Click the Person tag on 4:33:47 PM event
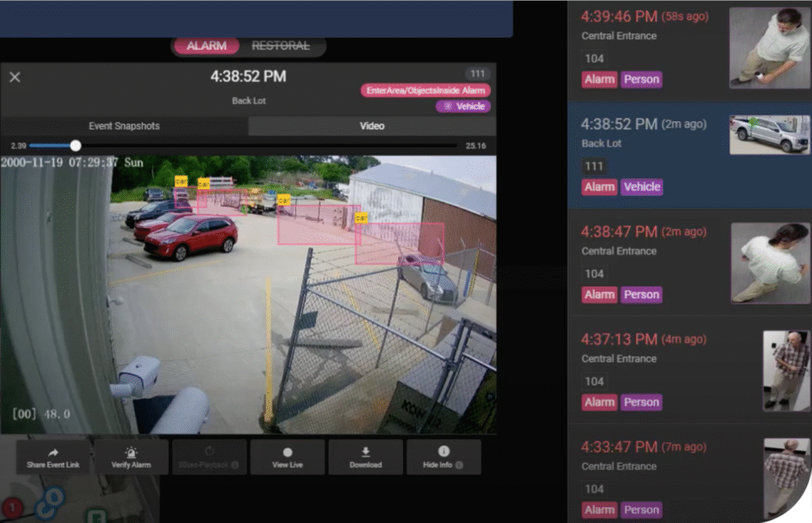 click(x=641, y=510)
